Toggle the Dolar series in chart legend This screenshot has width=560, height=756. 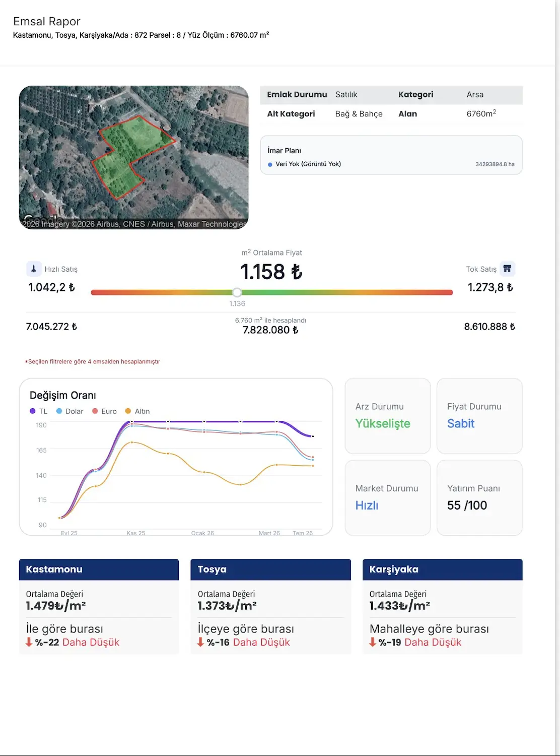(70, 411)
